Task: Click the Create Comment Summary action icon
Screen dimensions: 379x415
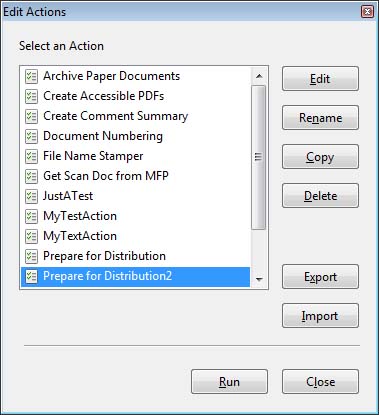Action: (31, 116)
